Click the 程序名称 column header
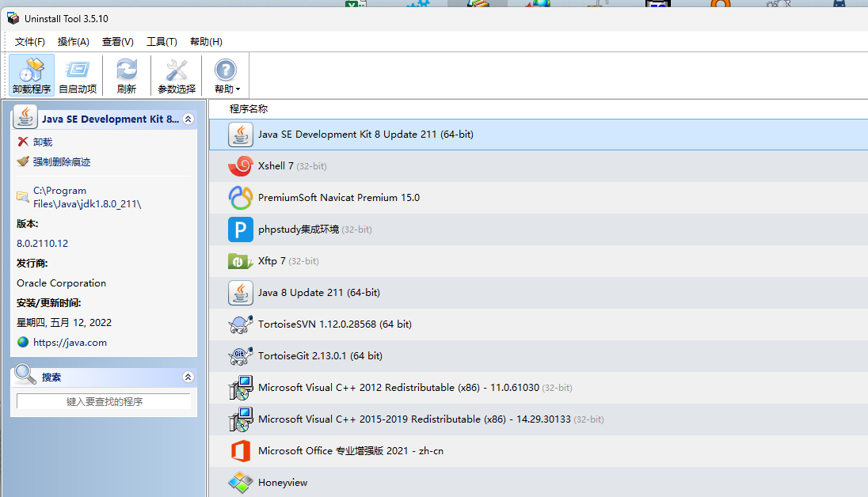This screenshot has width=868, height=497. [249, 108]
